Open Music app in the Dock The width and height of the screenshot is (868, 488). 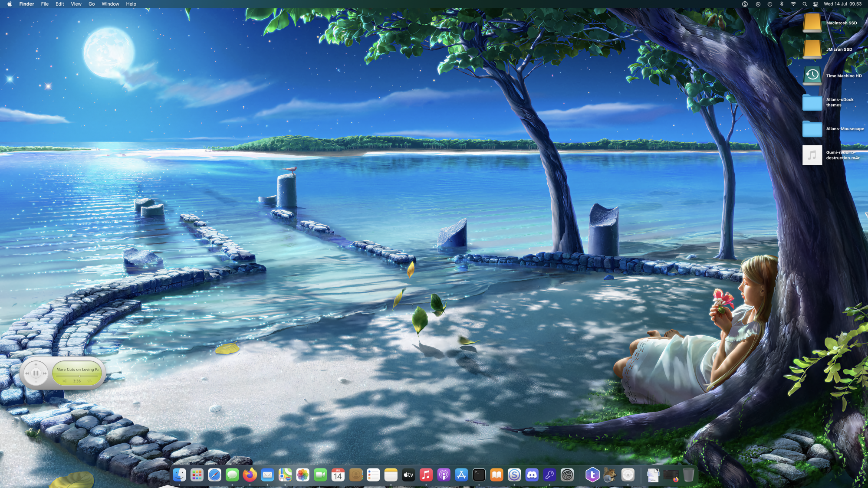426,475
